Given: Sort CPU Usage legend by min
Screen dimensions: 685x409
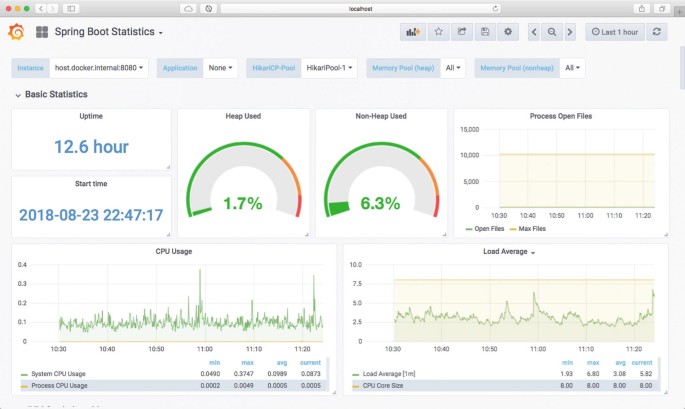Looking at the screenshot, I should click(x=214, y=363).
